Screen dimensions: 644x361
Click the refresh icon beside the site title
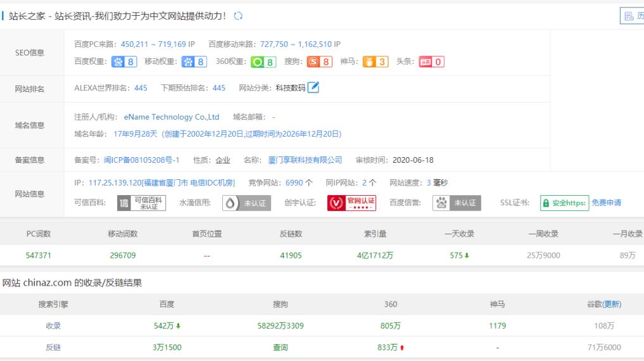click(238, 16)
